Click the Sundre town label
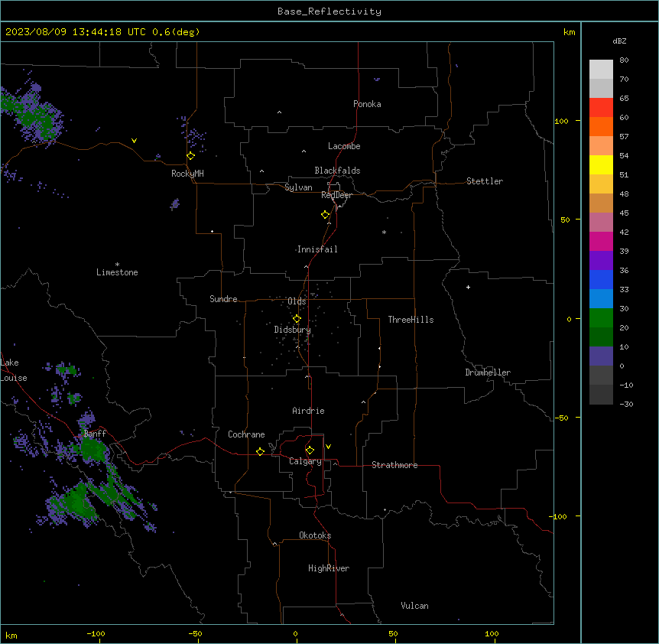This screenshot has height=644, width=659. click(x=223, y=299)
